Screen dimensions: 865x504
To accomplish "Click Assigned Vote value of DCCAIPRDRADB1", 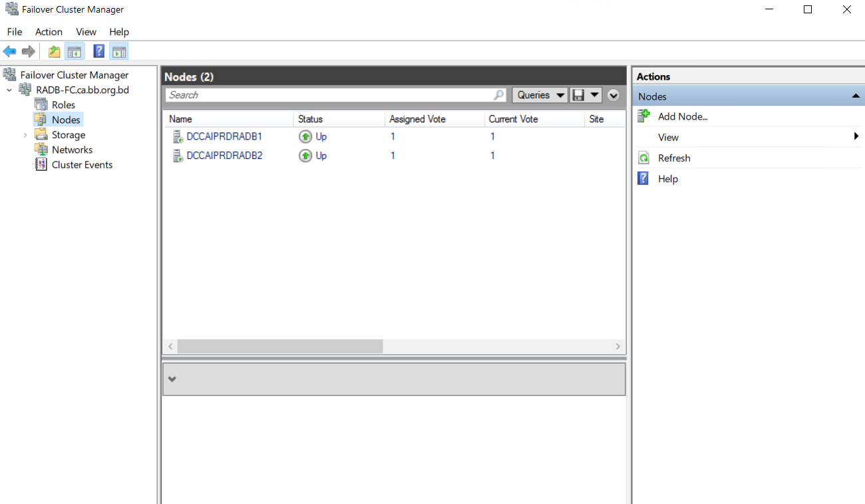I will pyautogui.click(x=393, y=137).
